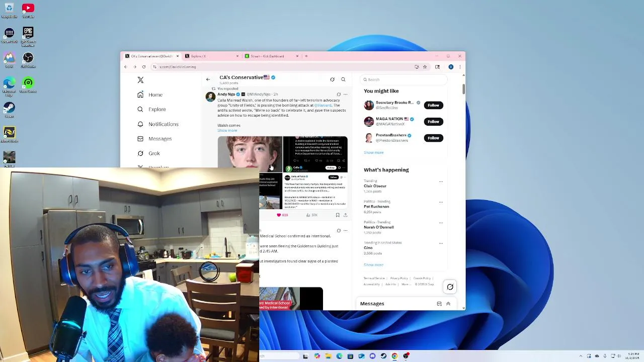Screen dimensions: 644x362
Task: Click search icon in profile header
Action: (343, 79)
